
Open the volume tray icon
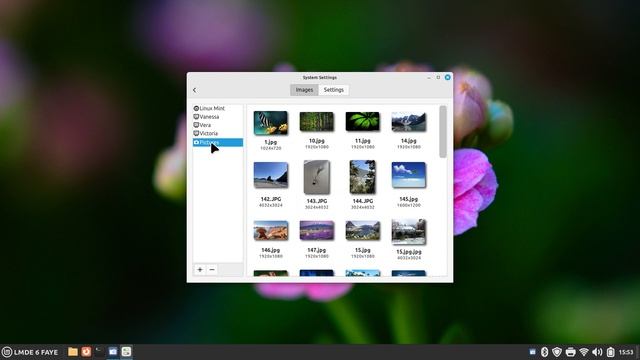(597, 352)
